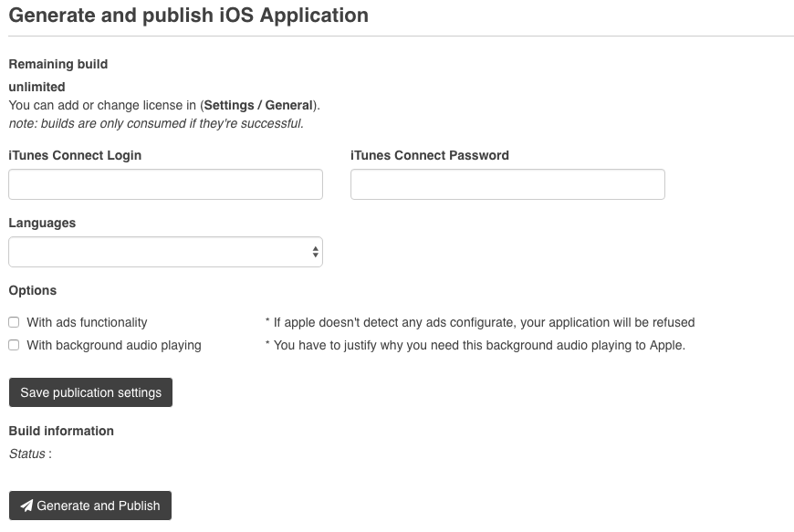Focus the iTunes Connect Password field
Viewport: 794px width, 532px height.
(507, 184)
